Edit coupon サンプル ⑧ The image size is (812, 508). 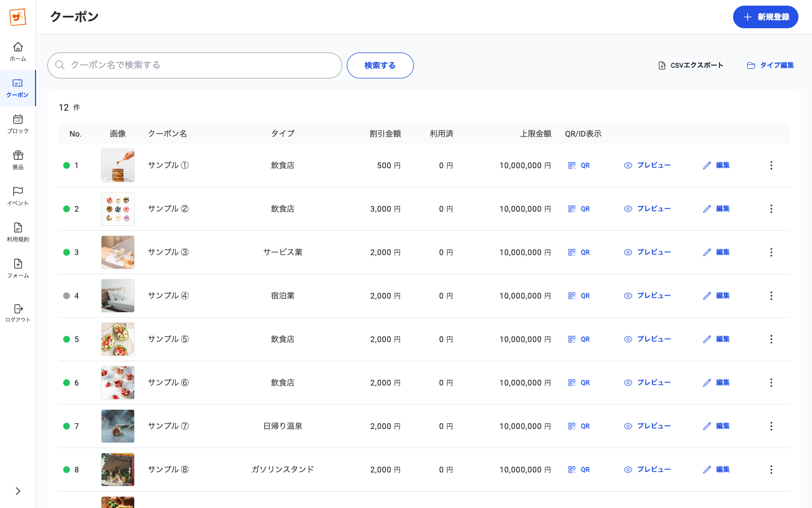click(x=716, y=470)
